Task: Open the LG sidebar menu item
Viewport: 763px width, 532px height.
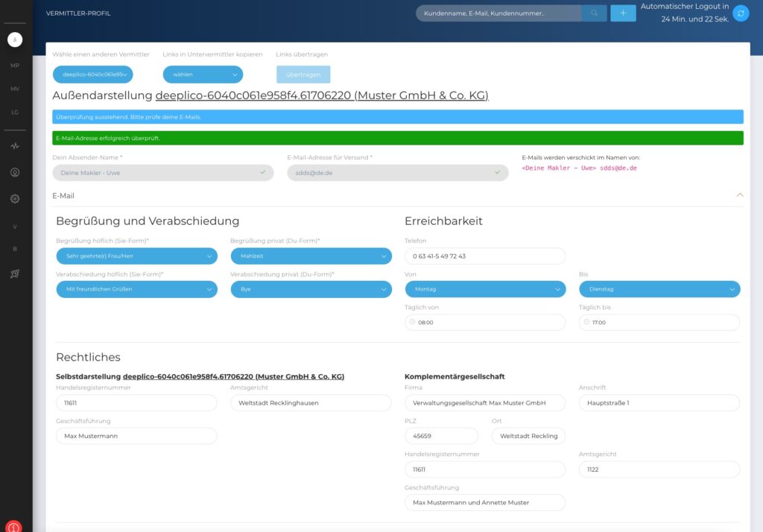Action: [15, 113]
